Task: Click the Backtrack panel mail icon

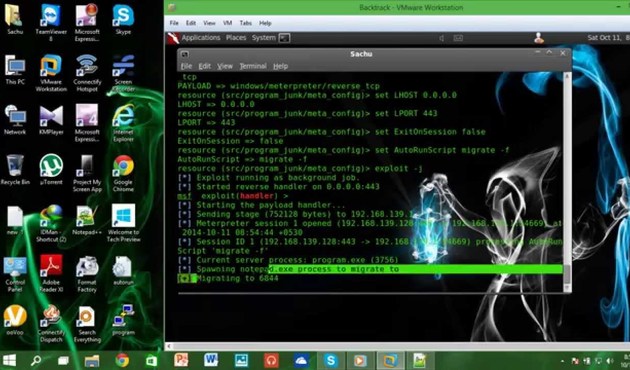Action: pyautogui.click(x=458, y=38)
